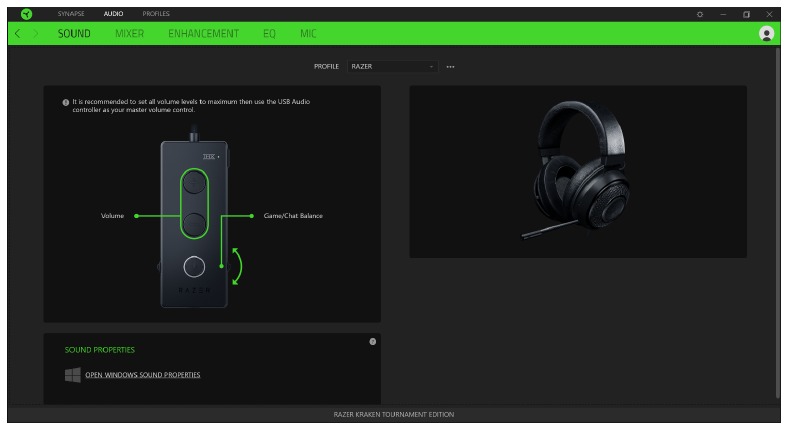
Task: Open the user account avatar icon
Action: (766, 34)
